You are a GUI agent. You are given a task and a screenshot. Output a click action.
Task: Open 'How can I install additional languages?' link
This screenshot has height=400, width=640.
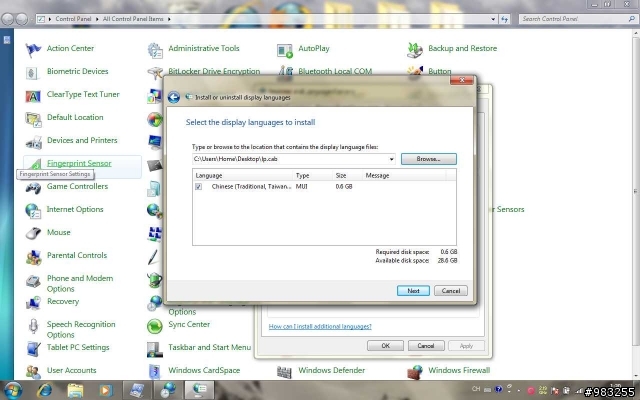point(320,327)
